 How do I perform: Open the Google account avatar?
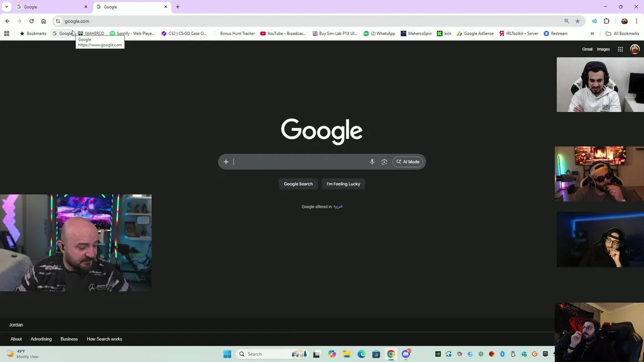634,49
